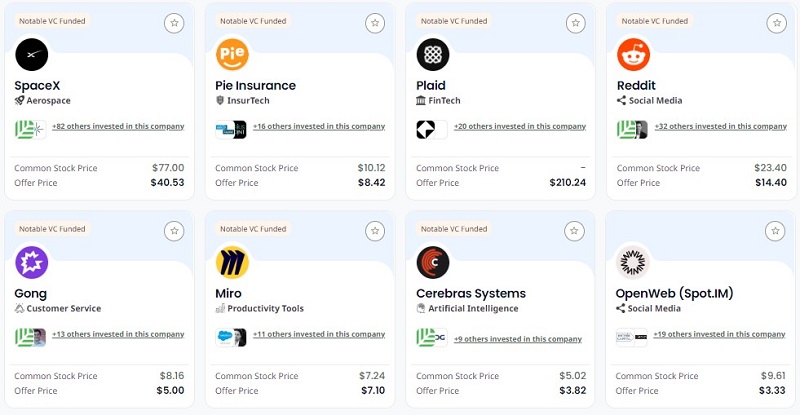View Plaid's "+20 others invested" link
The height and width of the screenshot is (415, 800).
coord(520,127)
